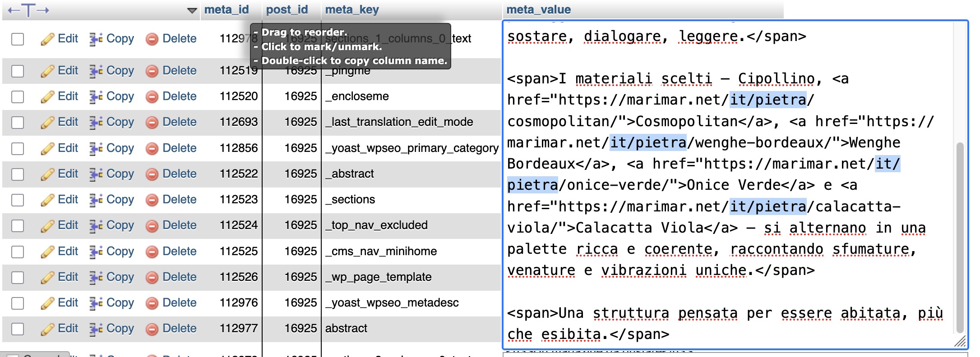The width and height of the screenshot is (980, 357).
Task: Tick the checkbox for abstract row 112977
Action: 18,329
